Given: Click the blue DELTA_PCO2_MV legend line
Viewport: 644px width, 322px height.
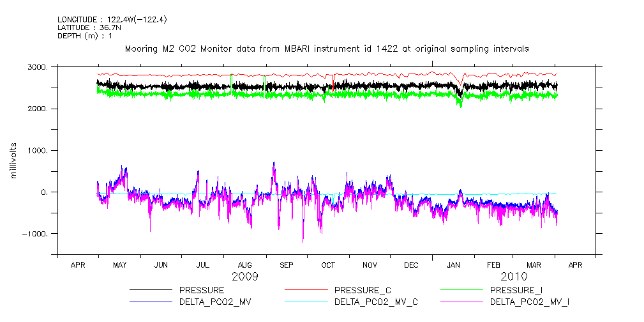Looking at the screenshot, I should 151,301.
